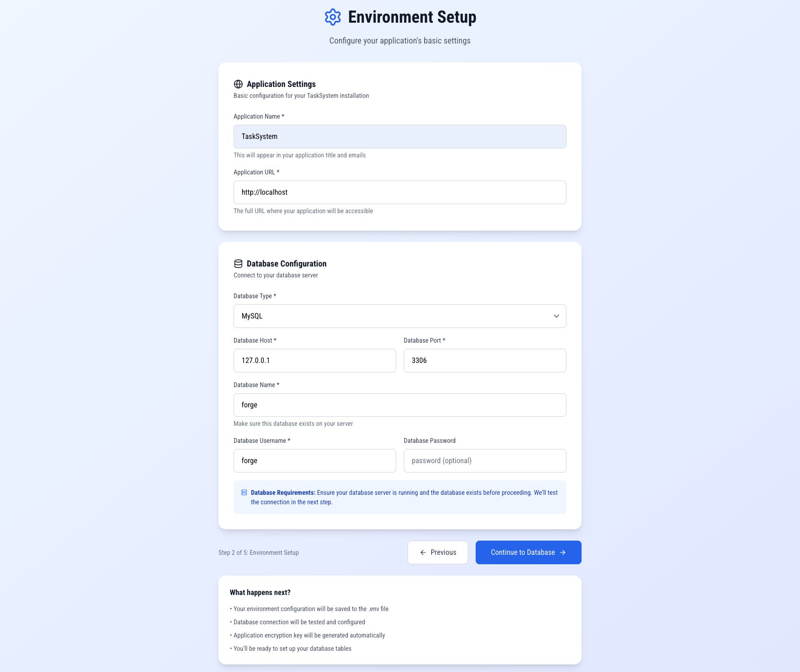Click into the Database Port field
The height and width of the screenshot is (672, 800).
click(x=485, y=361)
